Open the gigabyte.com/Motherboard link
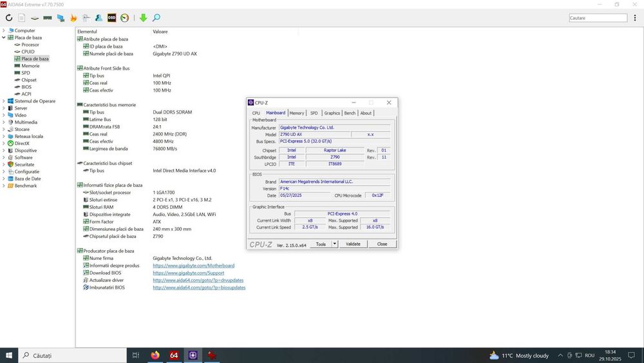This screenshot has height=363, width=644. pyautogui.click(x=193, y=266)
